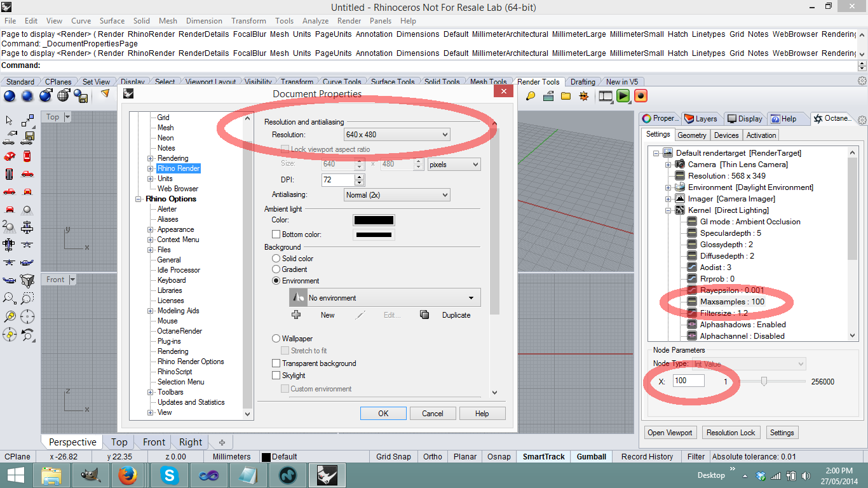The width and height of the screenshot is (868, 488).
Task: Enable the Skylight checkbox
Action: point(276,376)
